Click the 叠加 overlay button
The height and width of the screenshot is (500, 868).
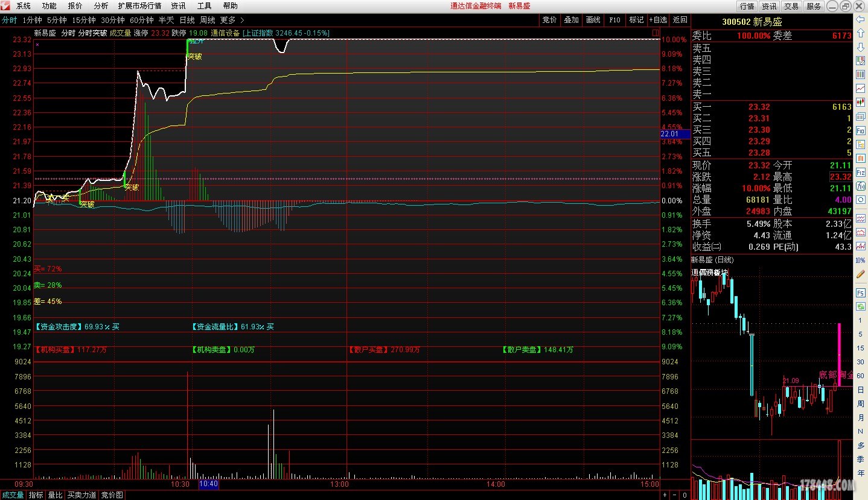point(571,20)
